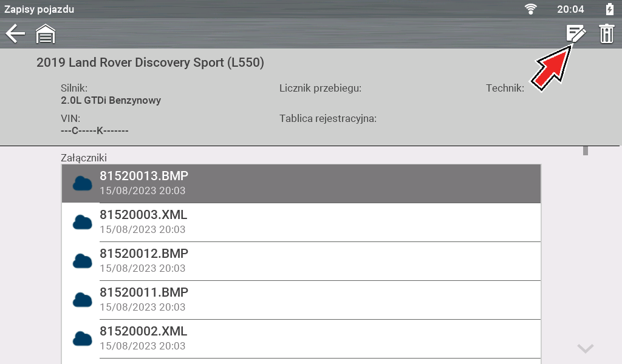The width and height of the screenshot is (622, 364).
Task: Hit the cloud icon for 81520002.XML
Action: [82, 339]
